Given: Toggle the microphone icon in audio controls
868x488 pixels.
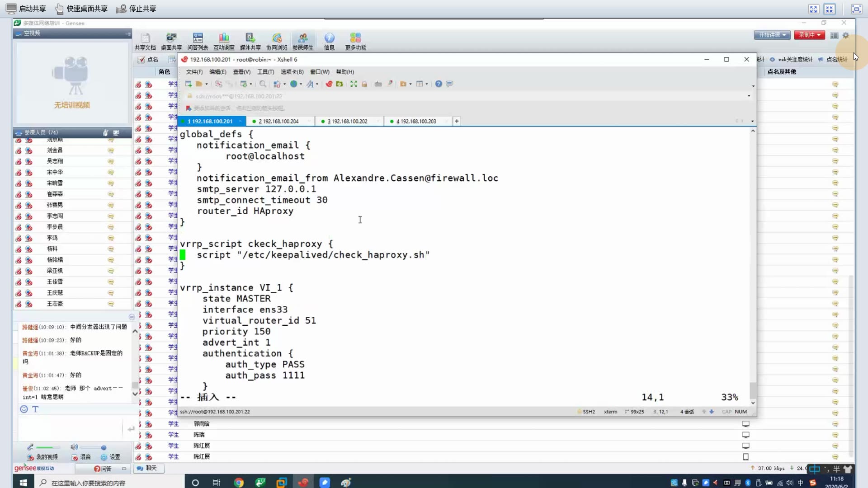Looking at the screenshot, I should (x=30, y=447).
